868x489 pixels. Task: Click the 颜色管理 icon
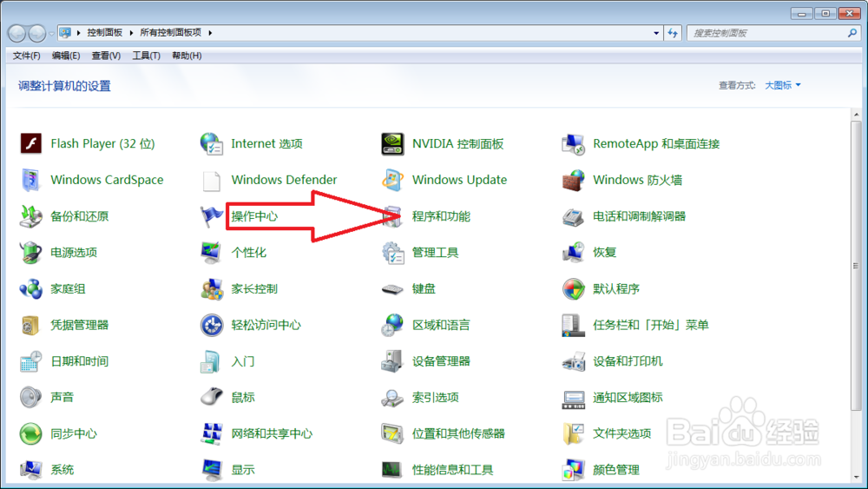click(573, 470)
